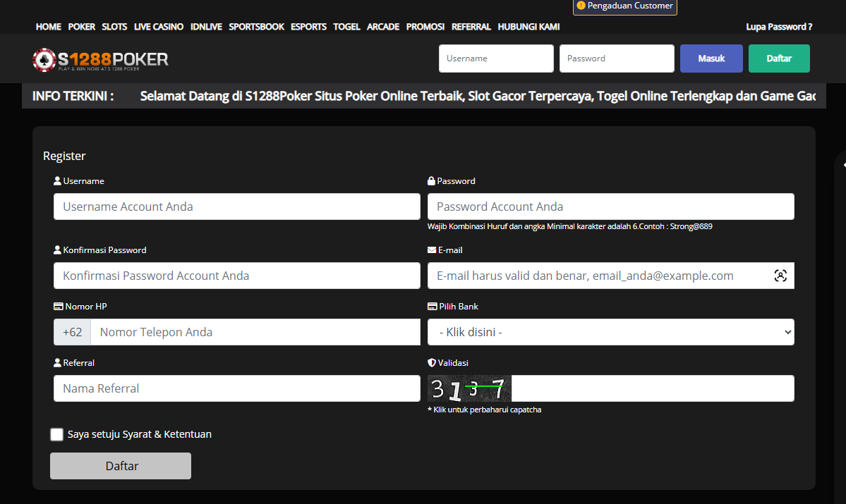Click the Validasi captcha input field

click(x=653, y=388)
